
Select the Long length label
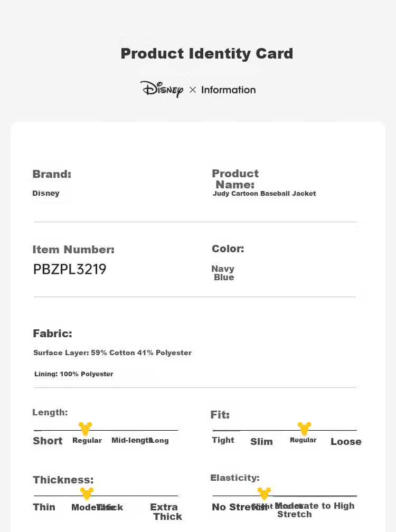tap(159, 440)
